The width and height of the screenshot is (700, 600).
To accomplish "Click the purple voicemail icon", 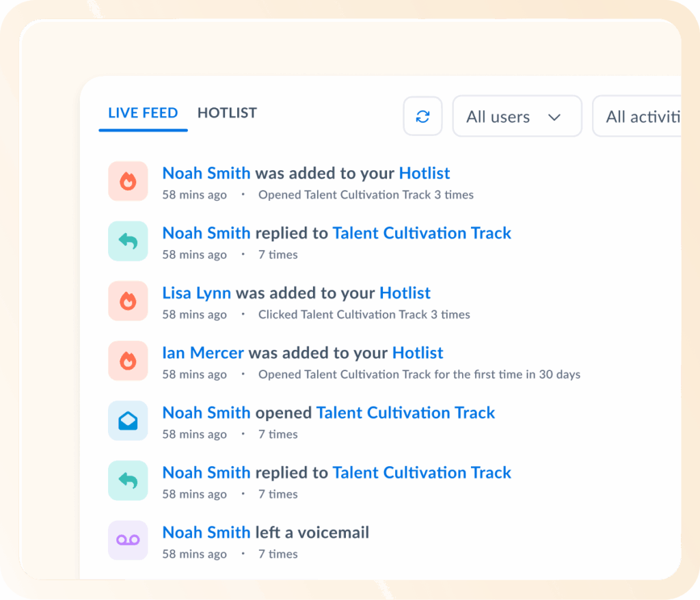I will (128, 540).
